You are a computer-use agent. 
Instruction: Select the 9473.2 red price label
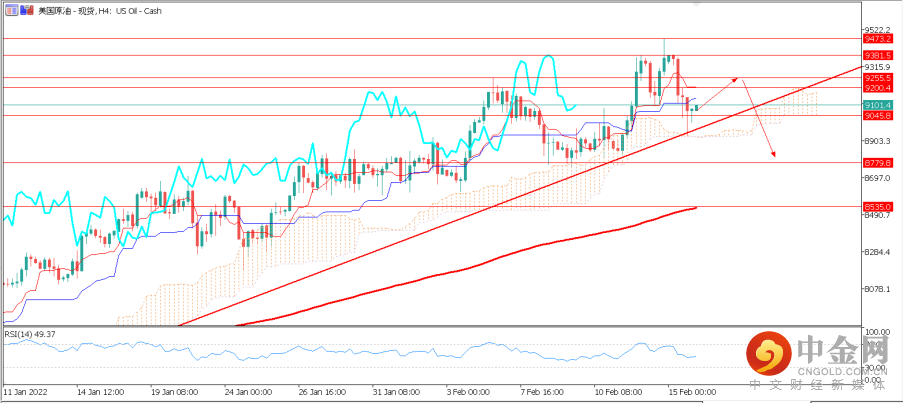878,39
